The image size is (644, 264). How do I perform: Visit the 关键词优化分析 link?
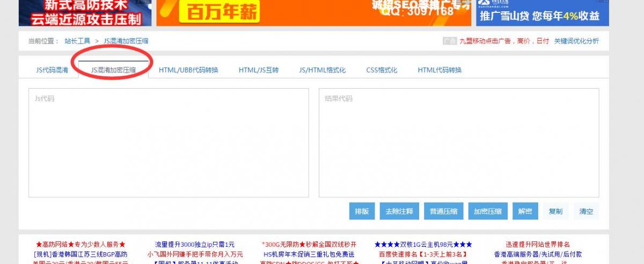coord(576,41)
